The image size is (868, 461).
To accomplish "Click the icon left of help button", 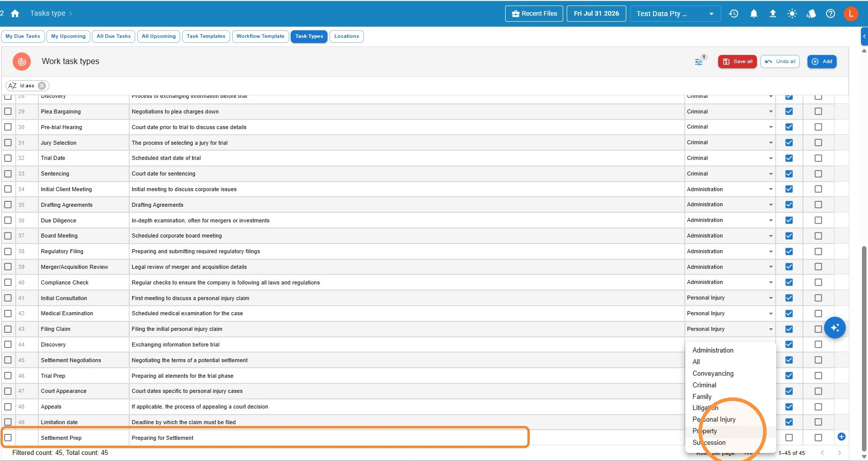I will 811,14.
